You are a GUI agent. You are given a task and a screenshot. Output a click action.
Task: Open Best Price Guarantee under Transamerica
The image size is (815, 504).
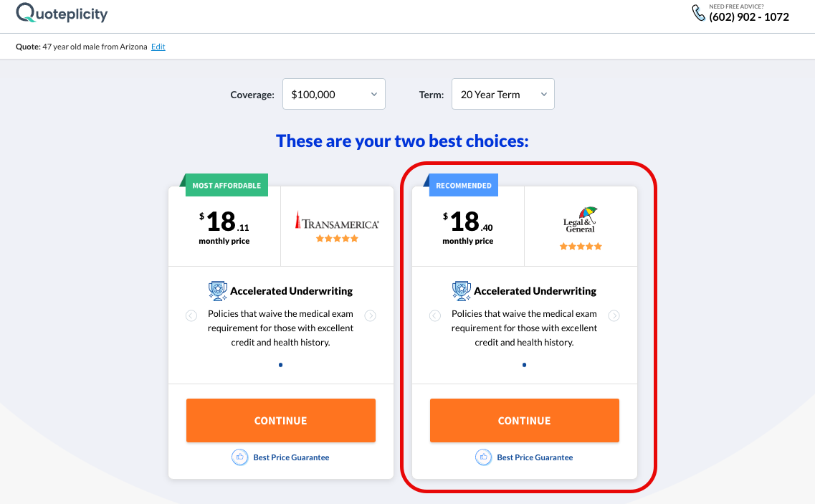click(291, 457)
